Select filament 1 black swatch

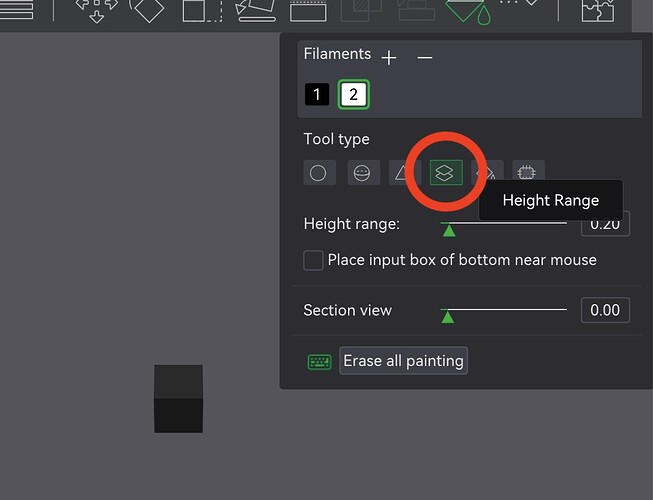(317, 94)
